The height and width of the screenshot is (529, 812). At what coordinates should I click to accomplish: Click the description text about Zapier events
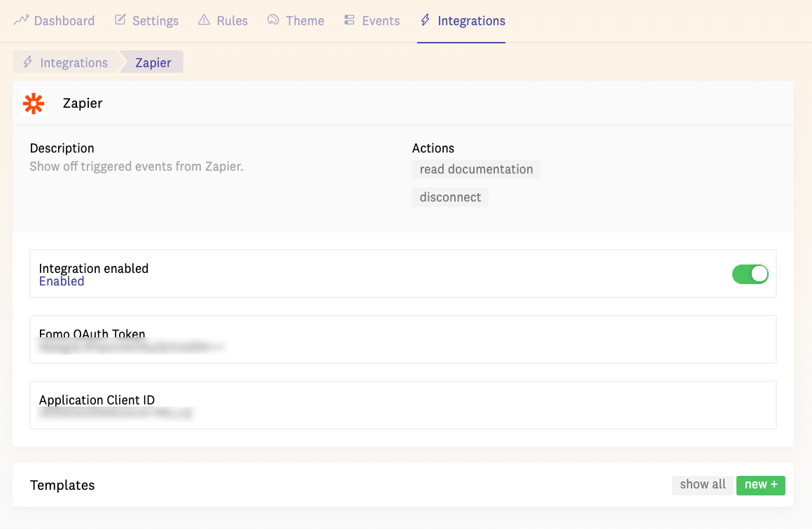pyautogui.click(x=136, y=167)
